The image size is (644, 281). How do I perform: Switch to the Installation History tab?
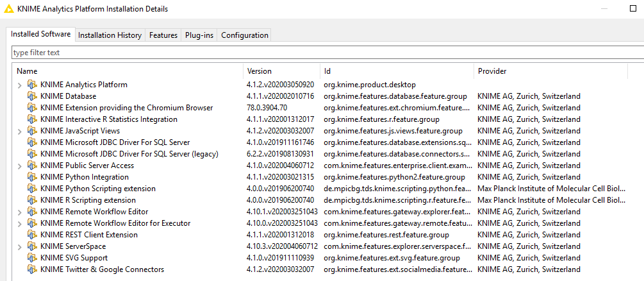110,35
